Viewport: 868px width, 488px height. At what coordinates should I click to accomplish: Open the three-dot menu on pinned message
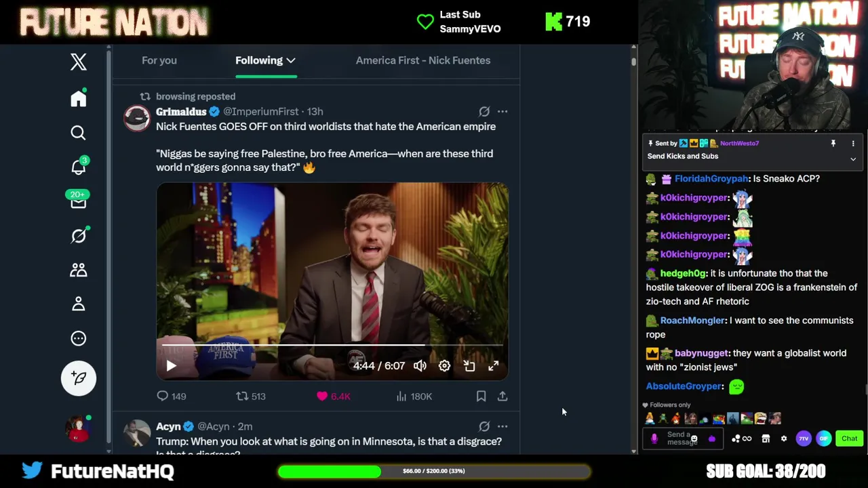pos(853,143)
